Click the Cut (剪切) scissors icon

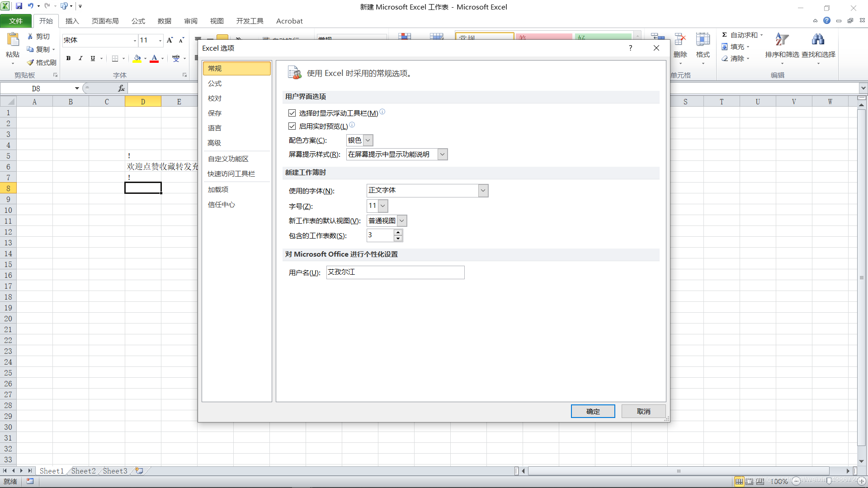(30, 36)
